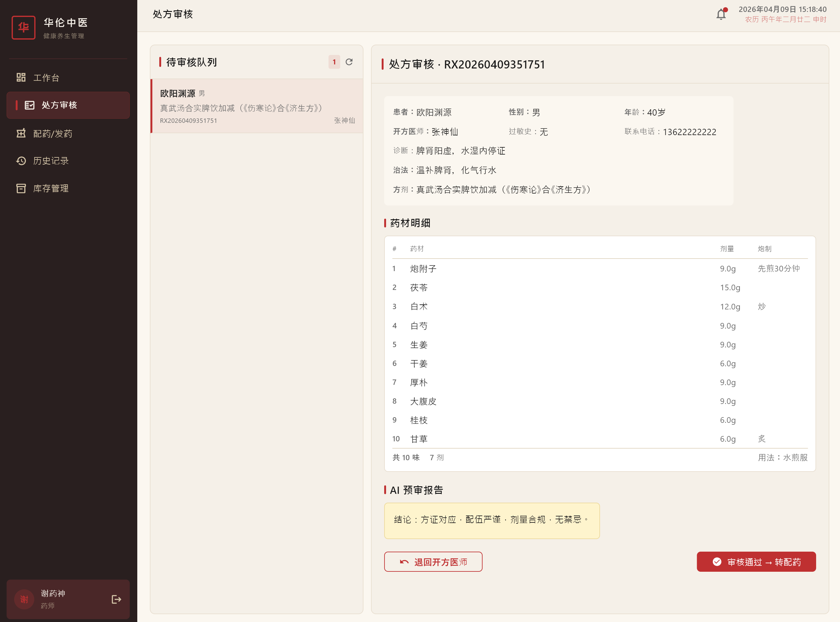Select the 处方审核 sidebar icon
Image resolution: width=840 pixels, height=622 pixels.
tap(29, 106)
